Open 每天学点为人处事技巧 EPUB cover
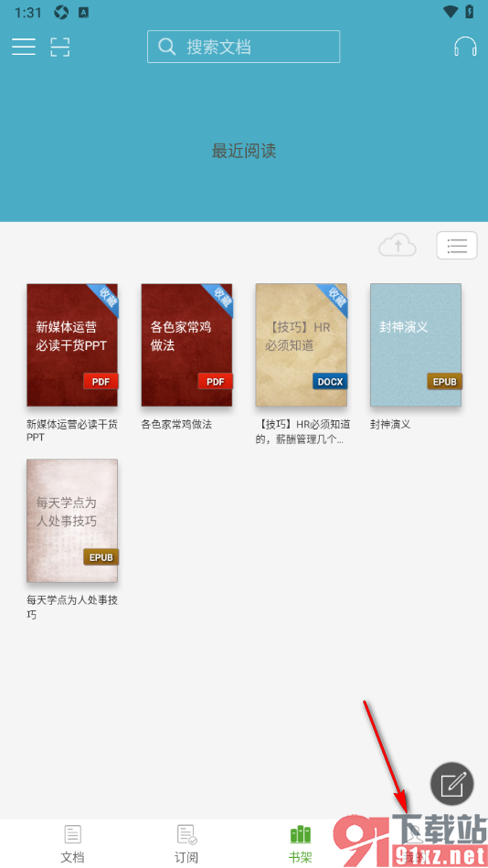The height and width of the screenshot is (868, 488). coord(72,521)
